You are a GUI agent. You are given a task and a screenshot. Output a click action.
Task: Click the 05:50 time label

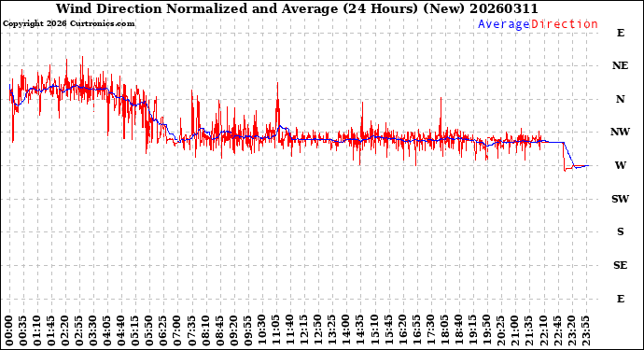coord(149,330)
